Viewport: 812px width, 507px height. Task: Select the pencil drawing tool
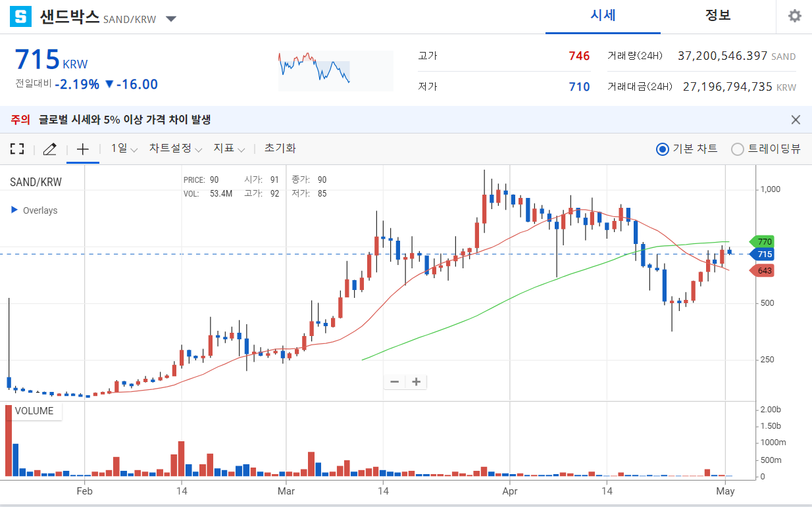(x=49, y=149)
